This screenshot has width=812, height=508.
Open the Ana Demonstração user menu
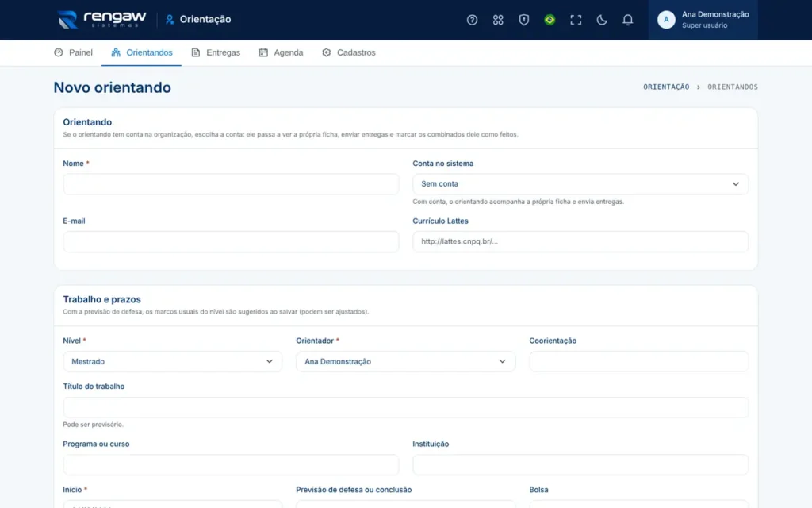point(703,20)
